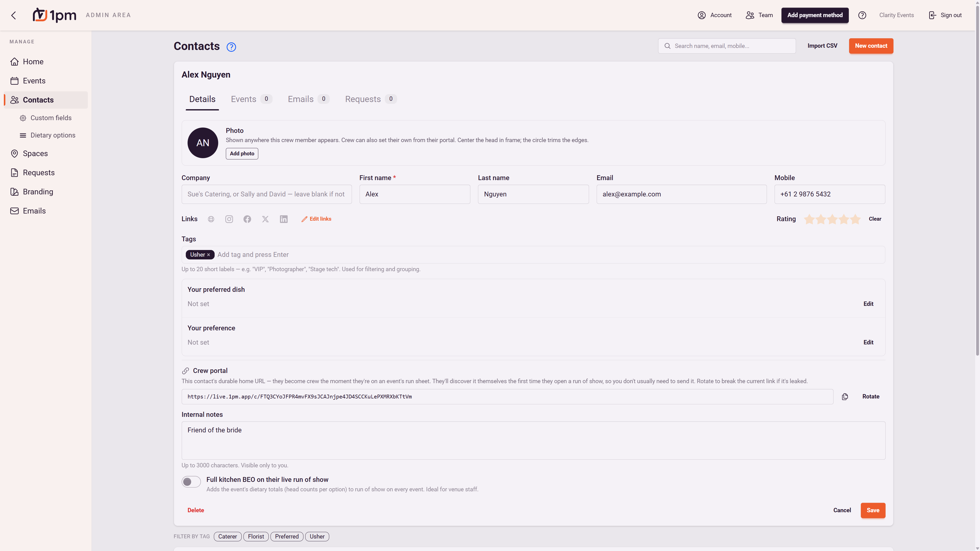The image size is (980, 551).
Task: Click the Instagram link icon
Action: pyautogui.click(x=229, y=219)
